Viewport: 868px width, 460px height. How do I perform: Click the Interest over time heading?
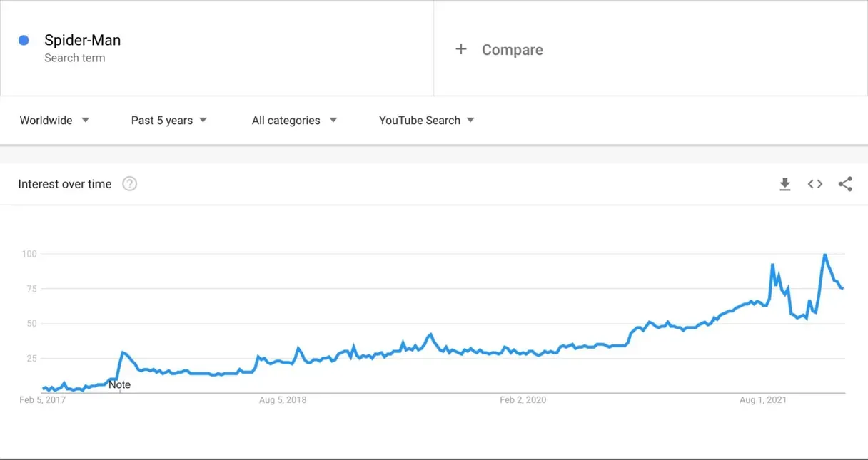coord(65,184)
